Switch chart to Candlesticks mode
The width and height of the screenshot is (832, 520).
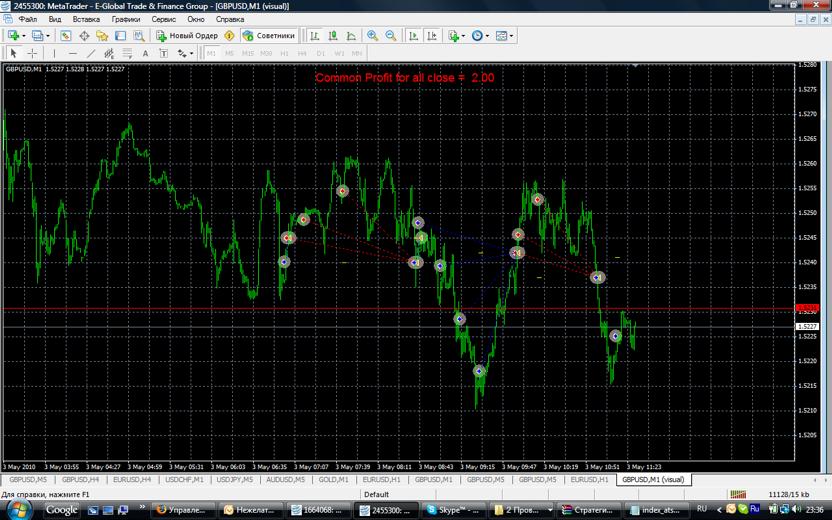point(333,36)
